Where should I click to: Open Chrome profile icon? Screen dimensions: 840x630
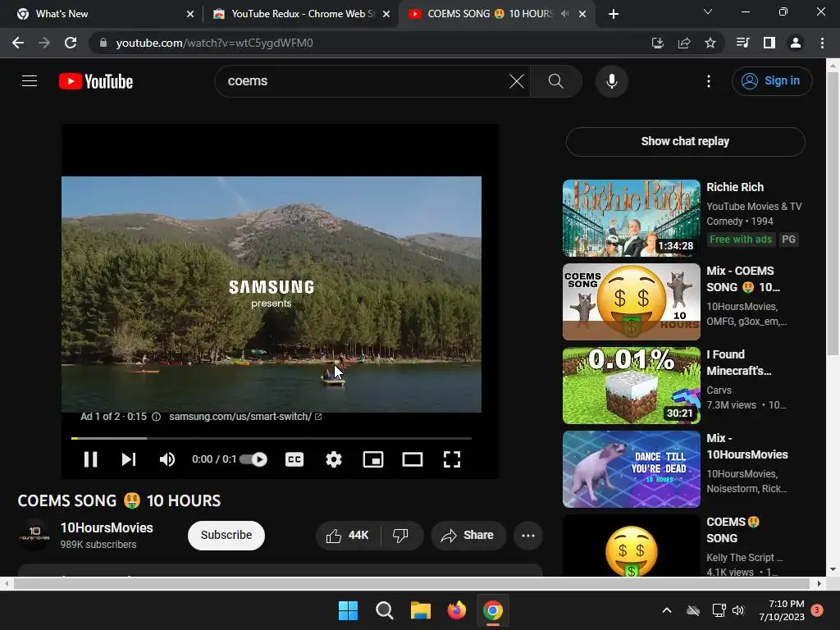pyautogui.click(x=796, y=43)
